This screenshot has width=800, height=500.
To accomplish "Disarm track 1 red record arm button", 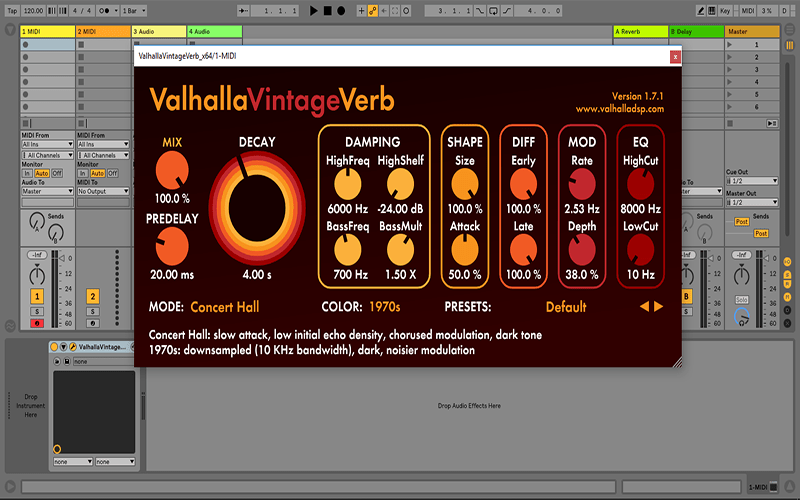I will (x=37, y=323).
